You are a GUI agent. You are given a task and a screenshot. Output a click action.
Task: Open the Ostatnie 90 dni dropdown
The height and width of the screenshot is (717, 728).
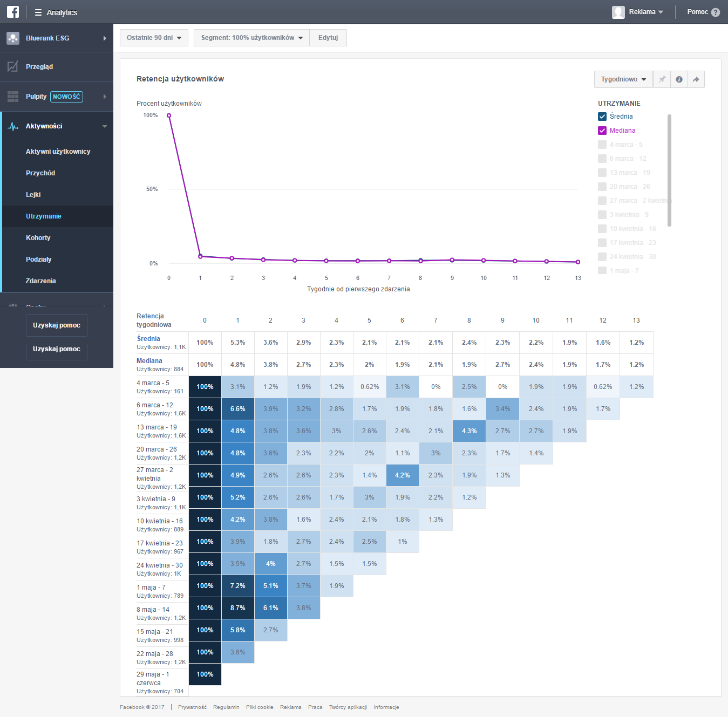(154, 38)
